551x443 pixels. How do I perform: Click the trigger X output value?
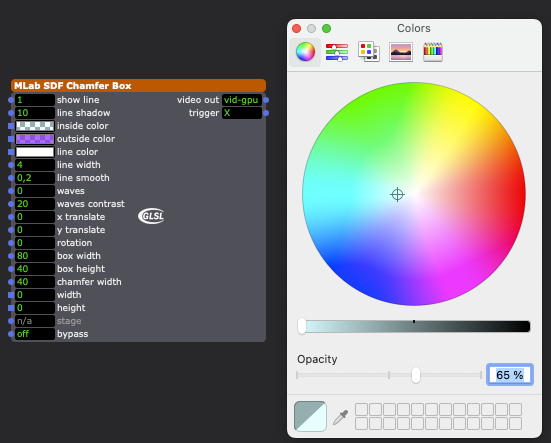(x=242, y=113)
